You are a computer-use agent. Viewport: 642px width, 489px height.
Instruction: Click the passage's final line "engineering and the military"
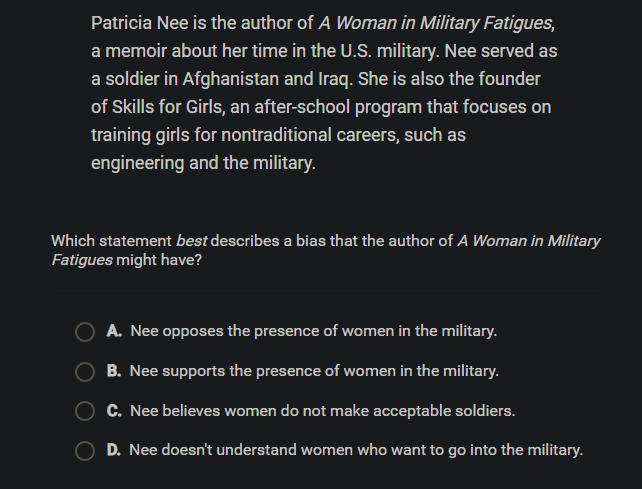coord(203,163)
